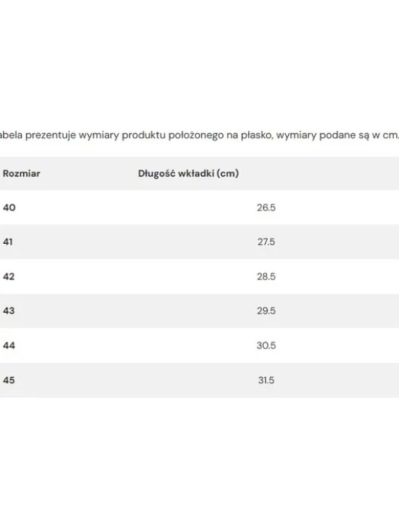Click the 26.5 insole length value

(266, 208)
